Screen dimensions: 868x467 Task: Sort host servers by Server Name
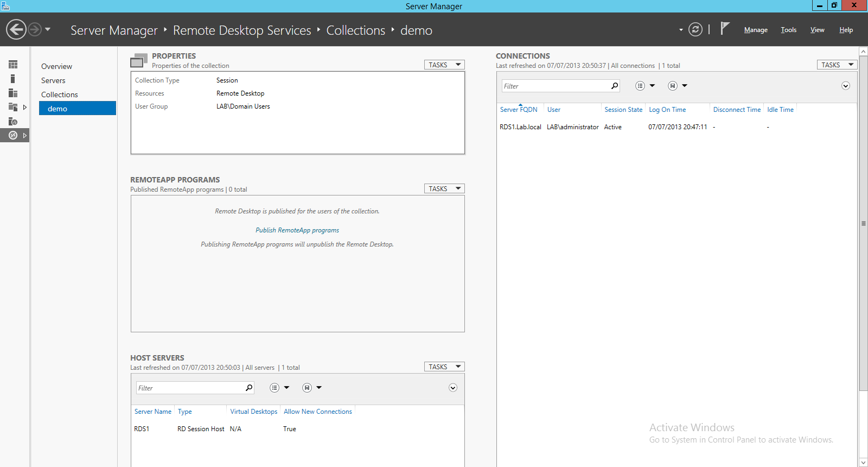[153, 412]
